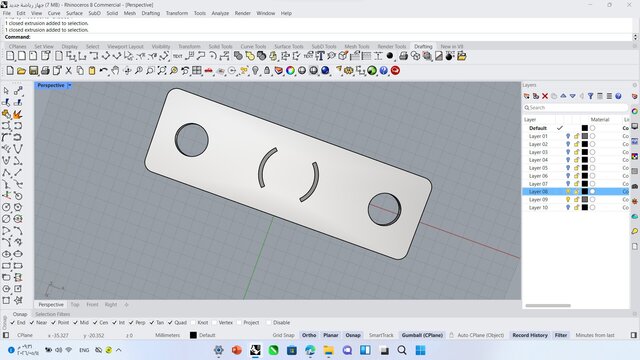
Task: Open the Layer 10 color swatch
Action: coord(585,208)
